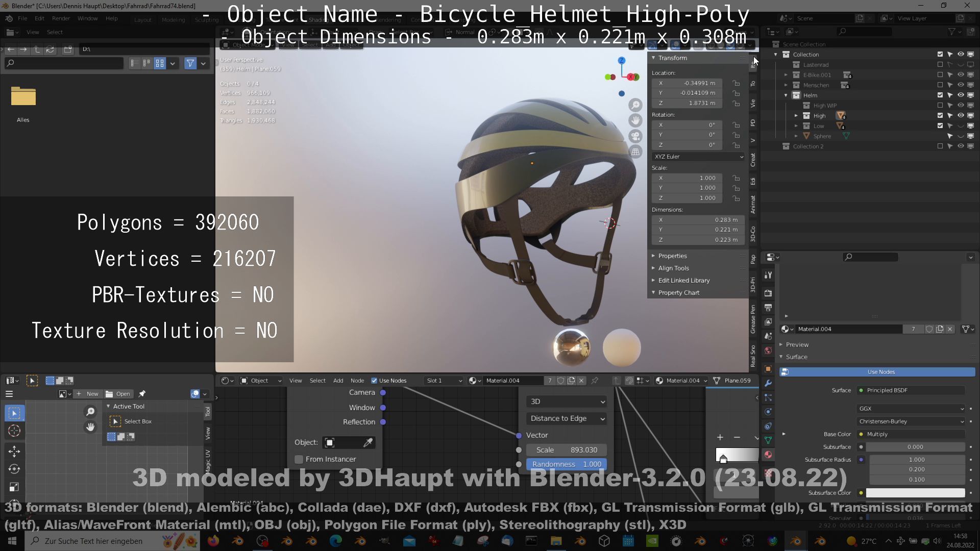Viewport: 980px width, 551px height.
Task: Add a color ramp stop with plus
Action: (720, 437)
